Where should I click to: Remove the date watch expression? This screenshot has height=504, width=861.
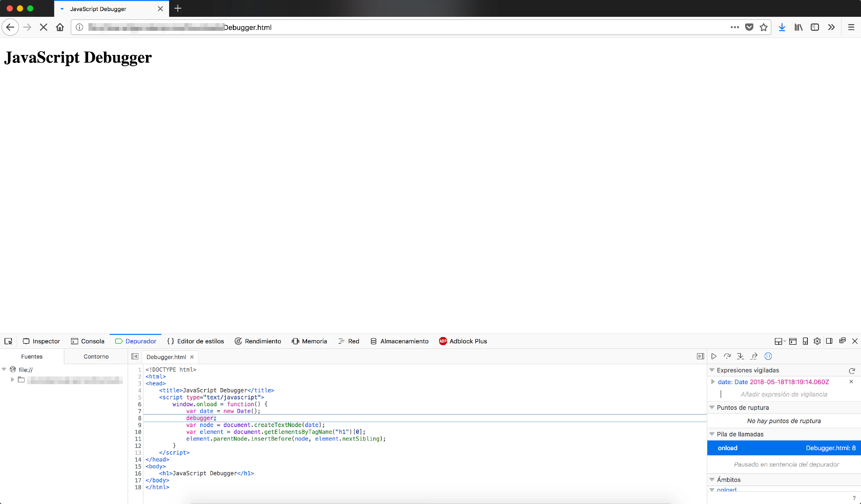[x=851, y=382]
